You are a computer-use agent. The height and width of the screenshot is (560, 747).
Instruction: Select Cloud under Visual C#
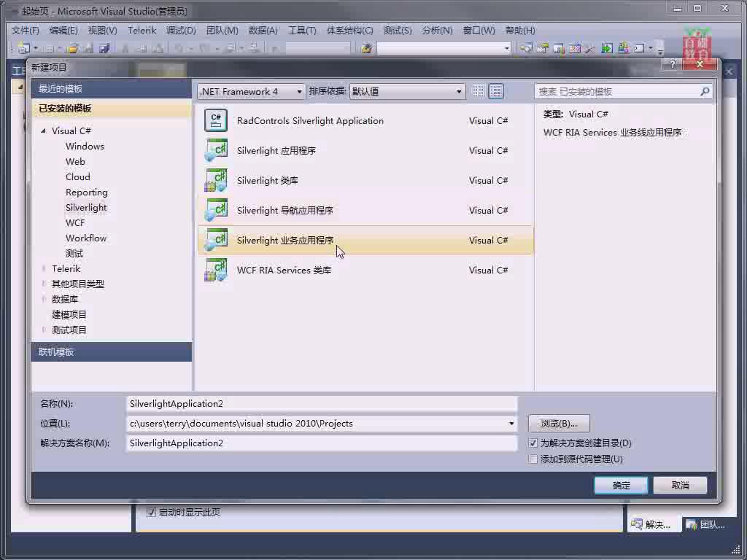click(77, 176)
